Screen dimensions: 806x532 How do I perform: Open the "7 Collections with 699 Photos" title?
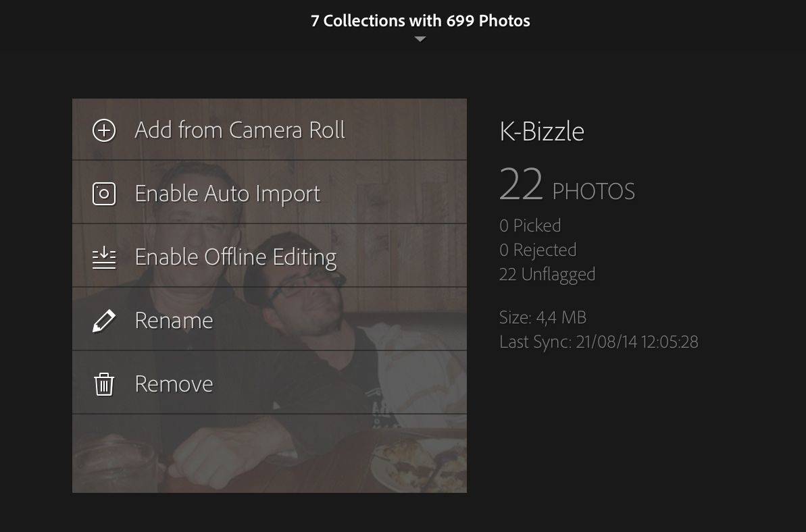coord(420,21)
